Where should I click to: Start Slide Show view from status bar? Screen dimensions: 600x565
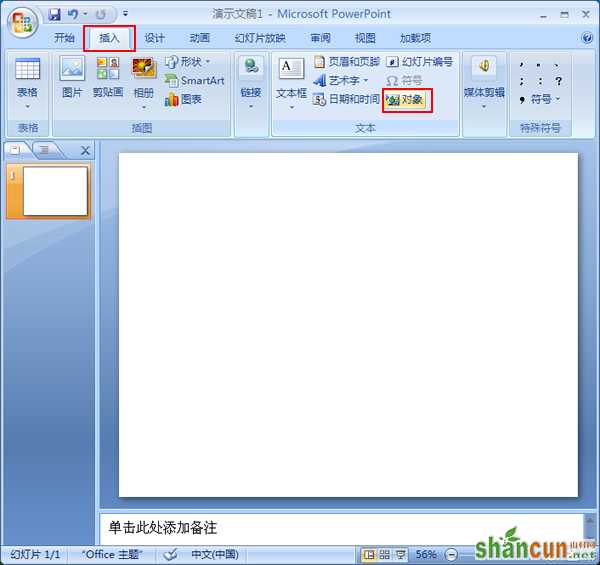[401, 554]
